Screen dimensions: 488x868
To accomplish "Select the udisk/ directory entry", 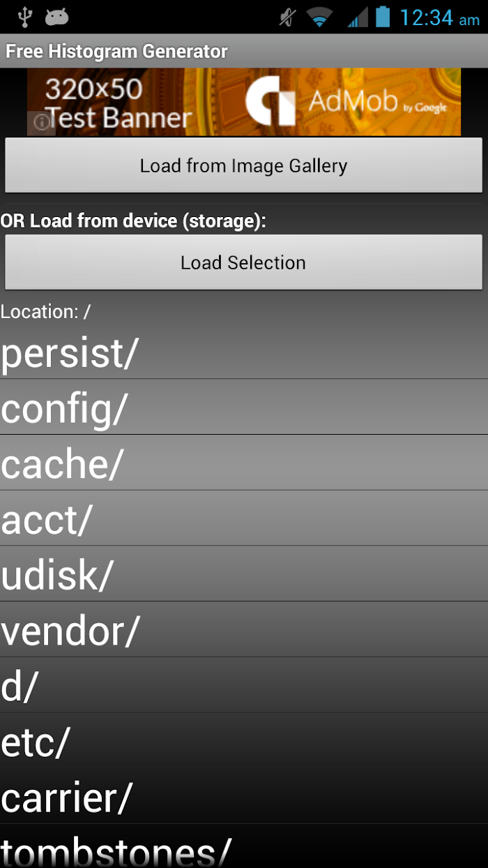I will [244, 574].
